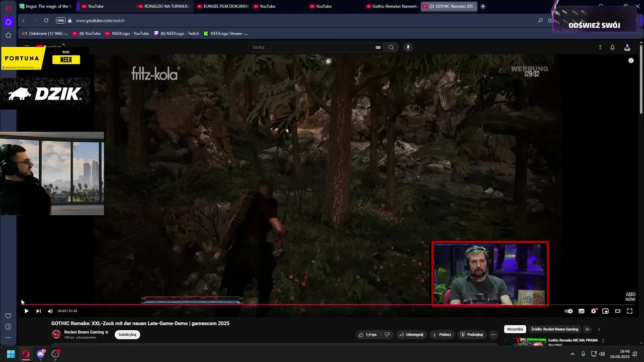Screen dimensions: 644x362
Task: Show hidden system tray icons
Action: [572, 354]
